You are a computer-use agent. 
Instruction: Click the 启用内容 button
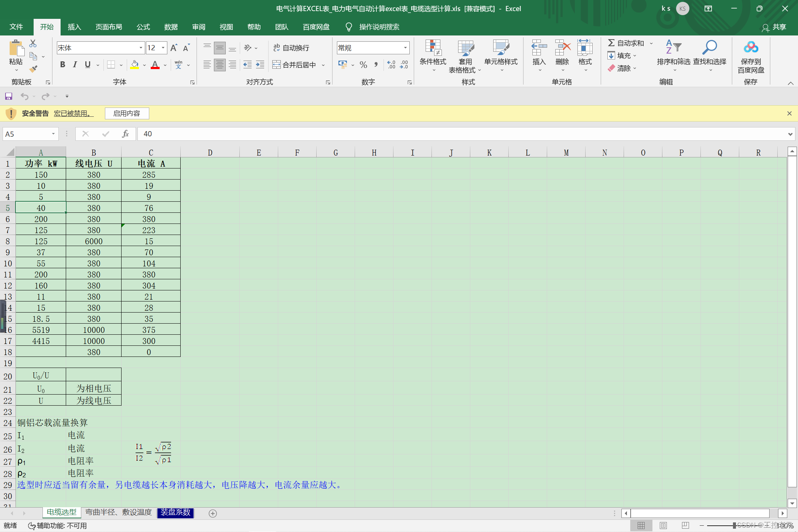pos(127,113)
